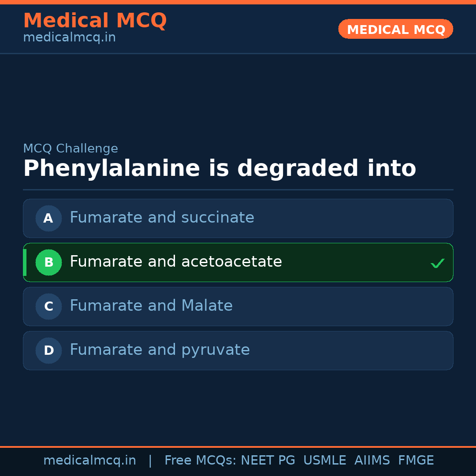
Task: Click the question 'Phenylalanine is degraded into'
Action: 219,168
